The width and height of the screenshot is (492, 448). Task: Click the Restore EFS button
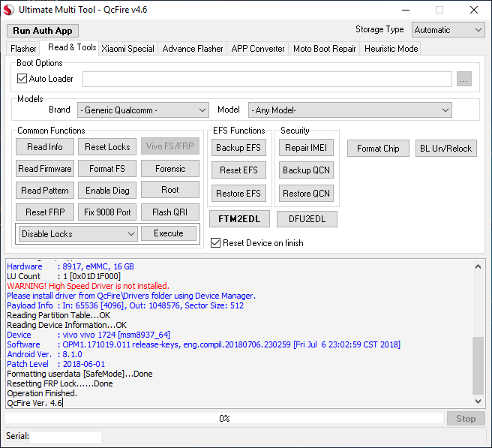pyautogui.click(x=238, y=194)
